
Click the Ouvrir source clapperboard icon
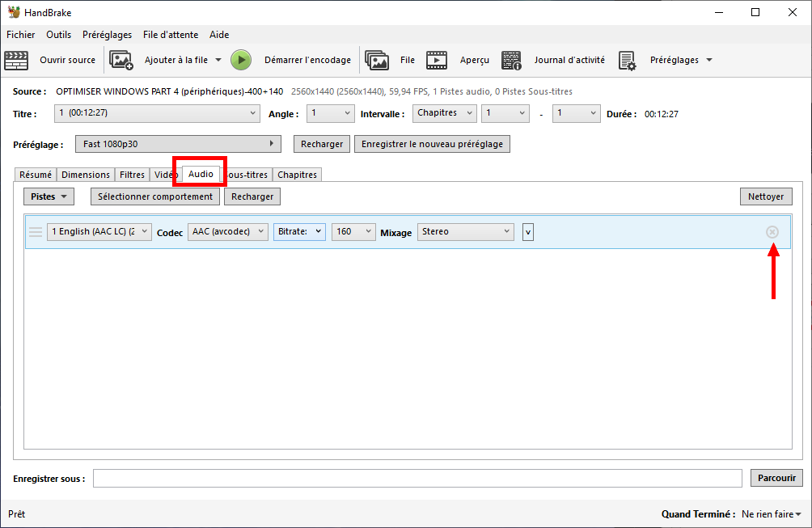pos(16,60)
